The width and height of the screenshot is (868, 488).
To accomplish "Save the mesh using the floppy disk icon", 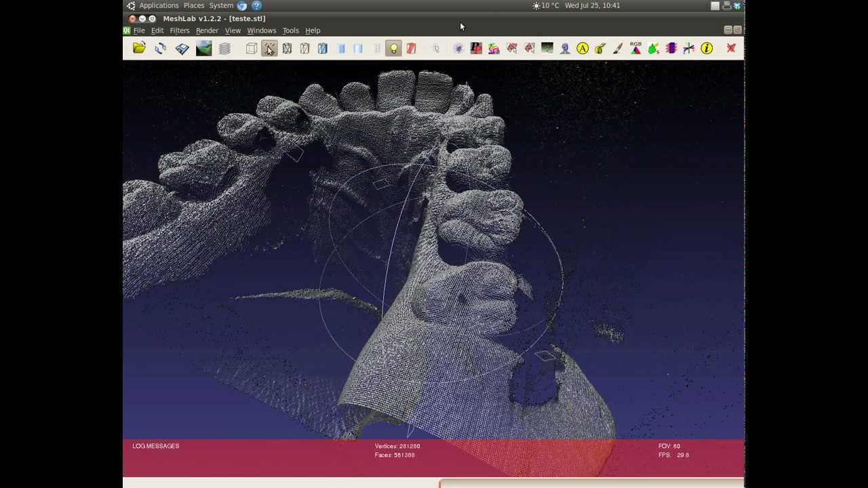I will point(182,48).
